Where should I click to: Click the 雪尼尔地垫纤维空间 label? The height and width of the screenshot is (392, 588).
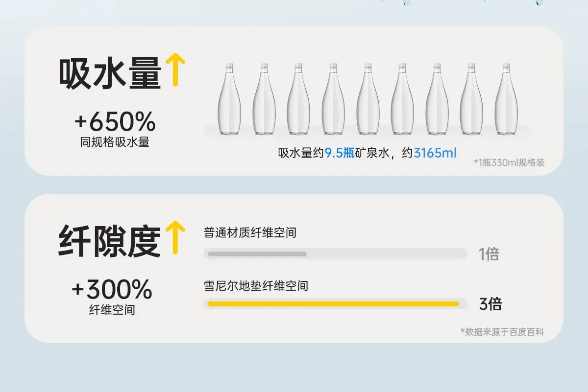coord(256,285)
